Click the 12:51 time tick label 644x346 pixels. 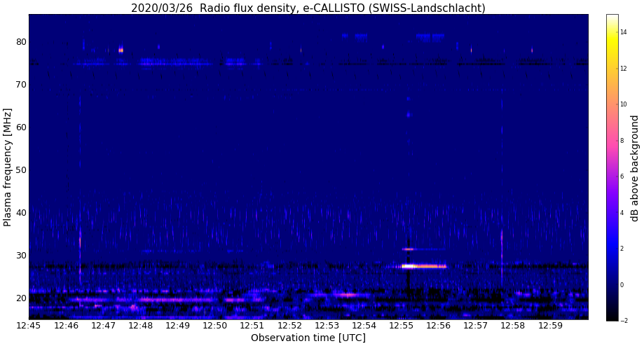[x=252, y=326]
